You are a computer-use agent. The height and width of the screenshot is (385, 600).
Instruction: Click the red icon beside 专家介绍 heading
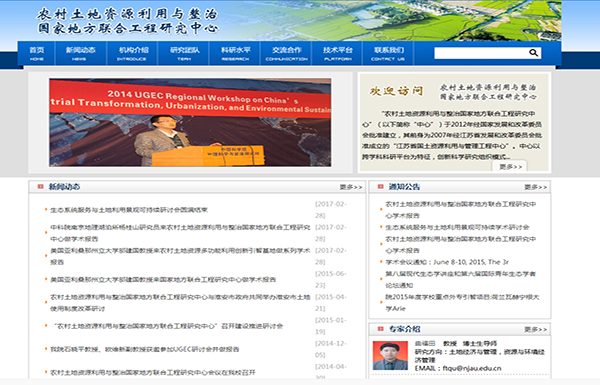point(380,329)
